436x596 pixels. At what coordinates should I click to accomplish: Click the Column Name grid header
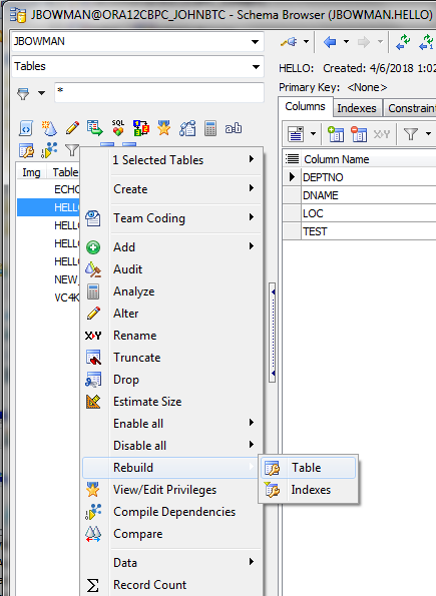tap(369, 159)
